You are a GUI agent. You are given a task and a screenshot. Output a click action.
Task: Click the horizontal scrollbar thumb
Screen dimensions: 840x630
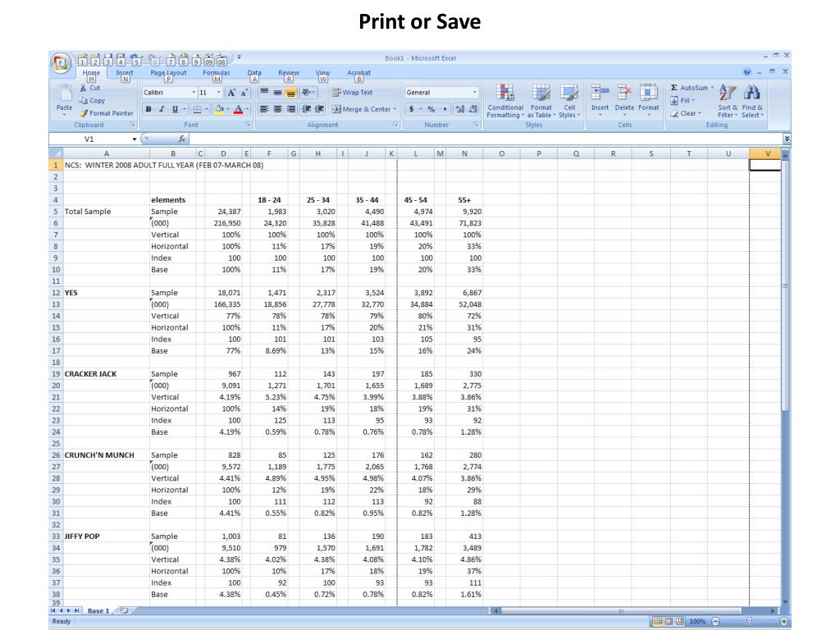point(621,610)
